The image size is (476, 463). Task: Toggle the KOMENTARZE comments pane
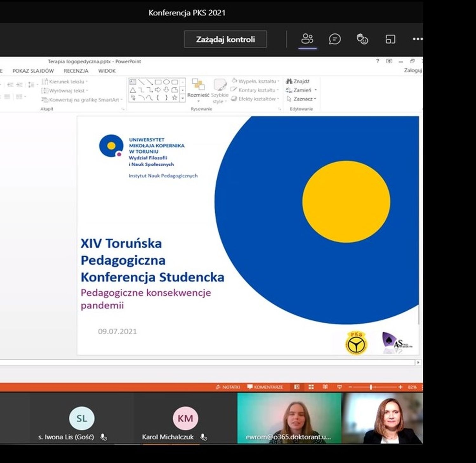point(265,387)
